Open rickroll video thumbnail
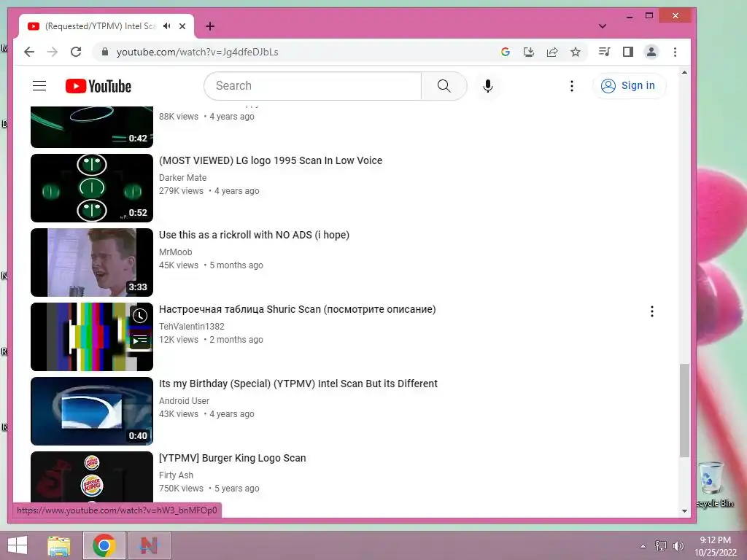Screen dimensions: 747x560 [92, 262]
